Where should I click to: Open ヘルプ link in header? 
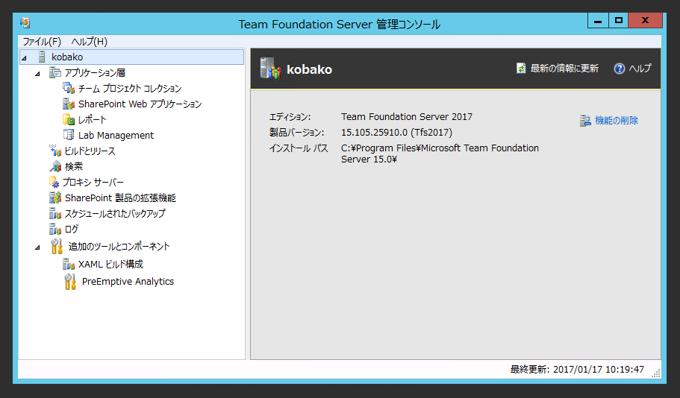[x=640, y=69]
